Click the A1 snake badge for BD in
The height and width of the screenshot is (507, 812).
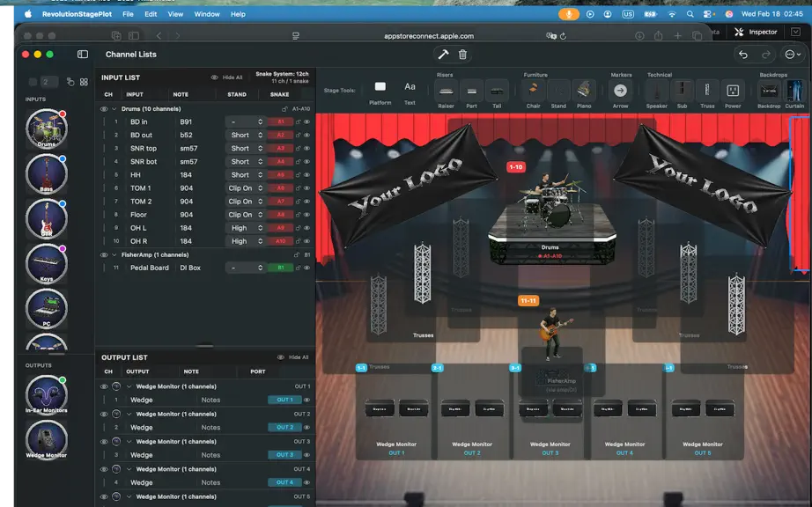[x=280, y=122]
